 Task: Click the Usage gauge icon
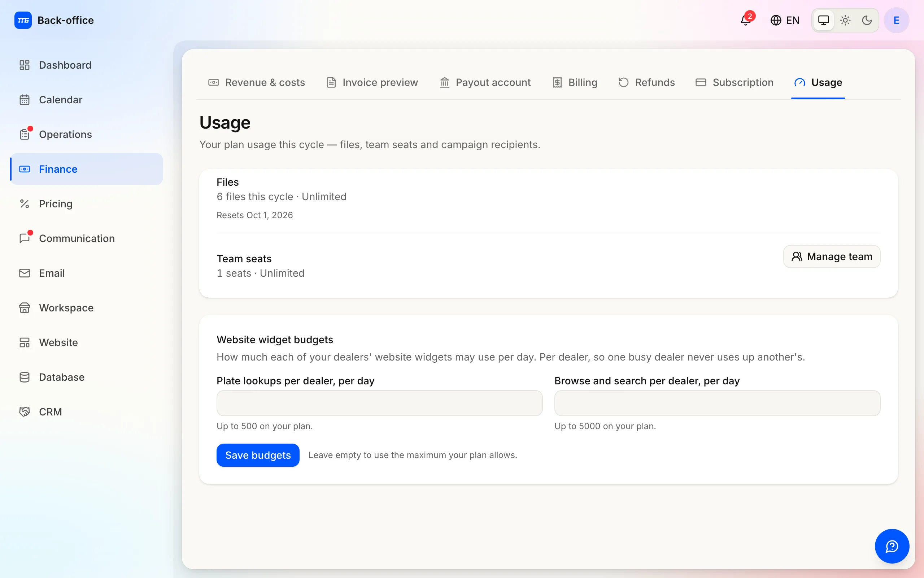[799, 83]
